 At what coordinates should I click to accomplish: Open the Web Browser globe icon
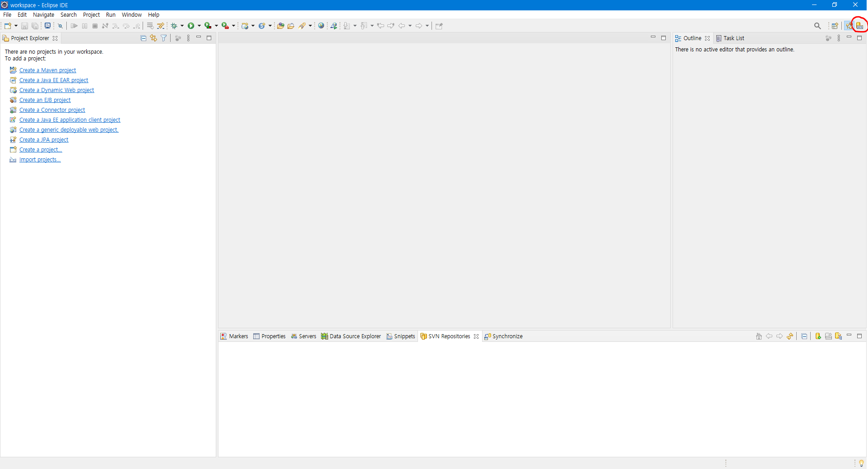coord(321,26)
